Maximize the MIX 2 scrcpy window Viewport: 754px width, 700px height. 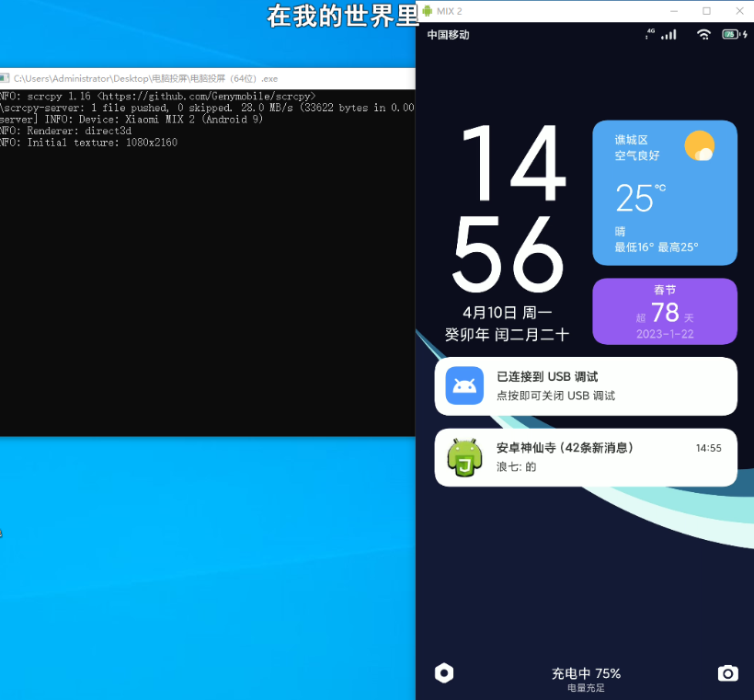coord(706,10)
